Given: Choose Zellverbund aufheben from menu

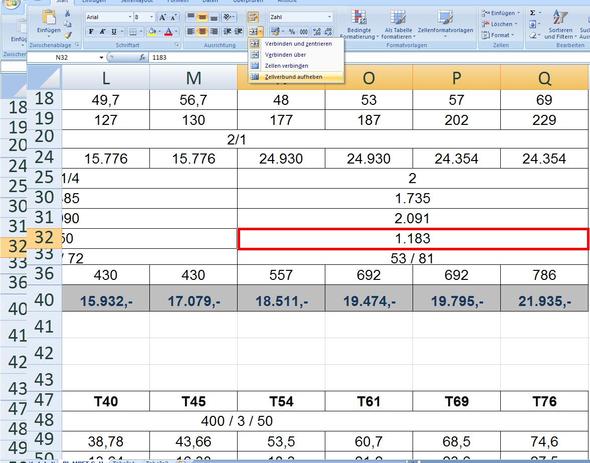Looking at the screenshot, I should click(296, 76).
